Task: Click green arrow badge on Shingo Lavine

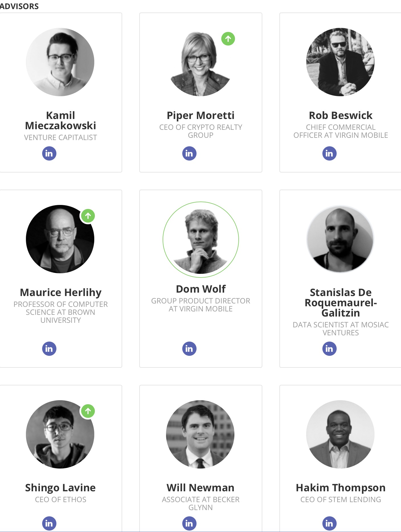Action: (88, 411)
